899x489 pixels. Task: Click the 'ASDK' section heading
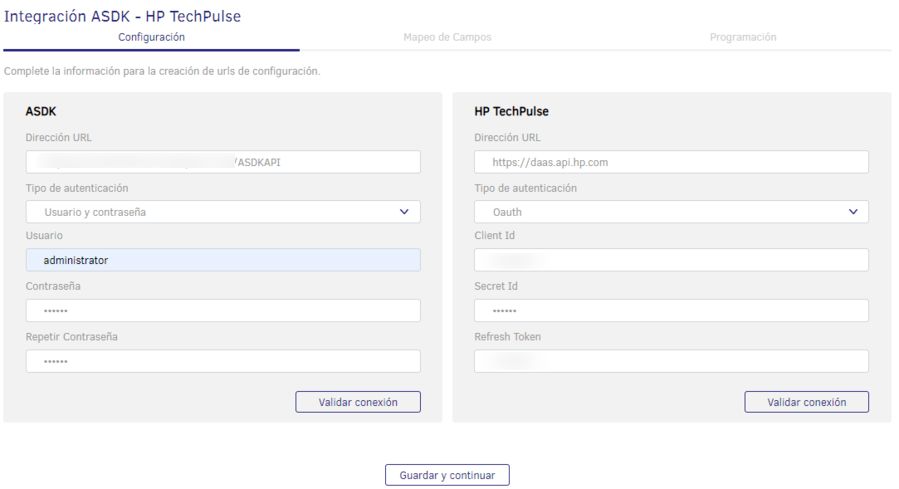tap(41, 111)
